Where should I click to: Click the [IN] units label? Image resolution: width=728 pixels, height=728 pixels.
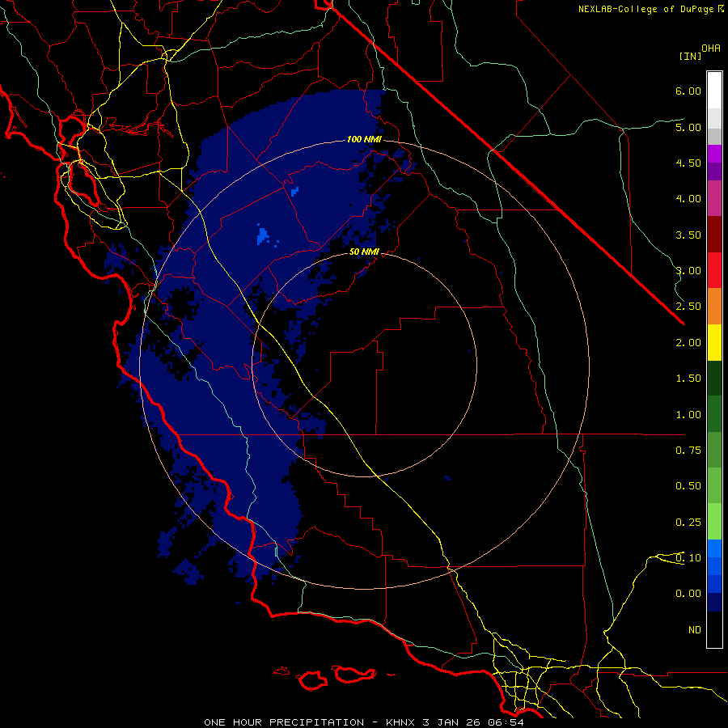click(x=690, y=56)
